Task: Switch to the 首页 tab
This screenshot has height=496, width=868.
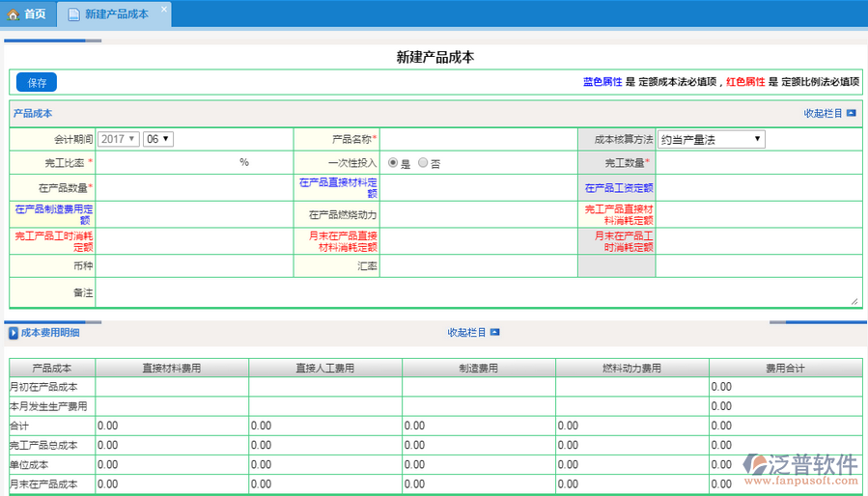Action: click(x=27, y=14)
